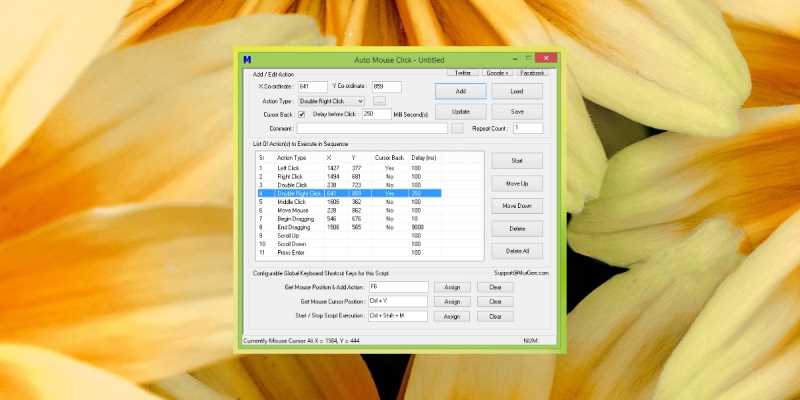Toggle the Cursor Back checkbox
Image resolution: width=800 pixels, height=400 pixels.
(302, 114)
